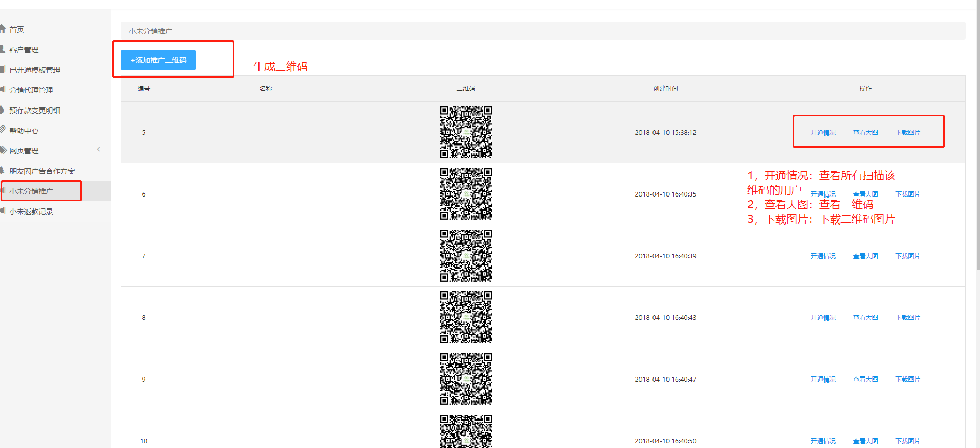980x448 pixels.
Task: Open 开通情况 for row number 5
Action: (823, 133)
